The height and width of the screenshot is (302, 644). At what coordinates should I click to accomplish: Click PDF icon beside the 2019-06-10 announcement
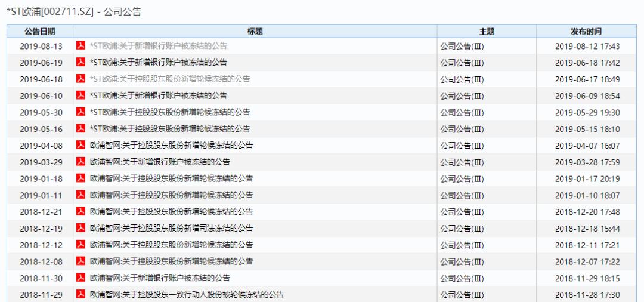point(81,95)
